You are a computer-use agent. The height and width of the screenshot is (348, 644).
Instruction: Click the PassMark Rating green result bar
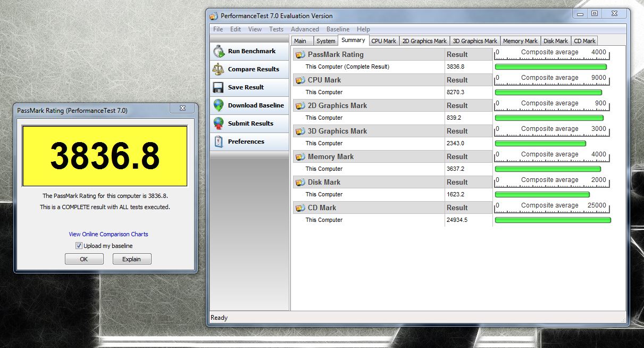click(x=551, y=67)
